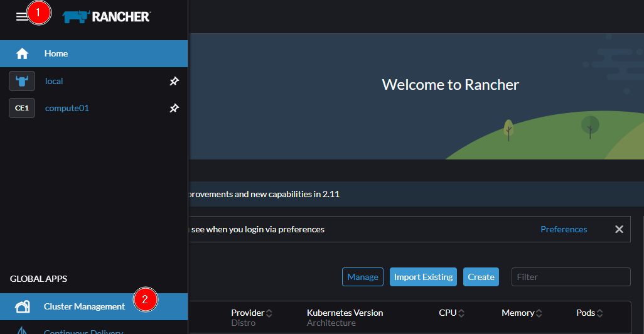Dismiss the login preferences banner
Viewport: 644px width, 334px height.
(619, 229)
